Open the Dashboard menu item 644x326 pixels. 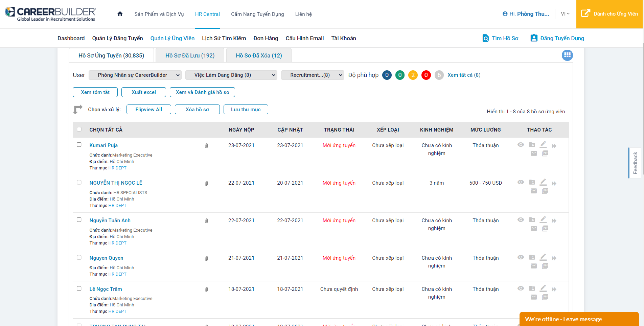71,38
